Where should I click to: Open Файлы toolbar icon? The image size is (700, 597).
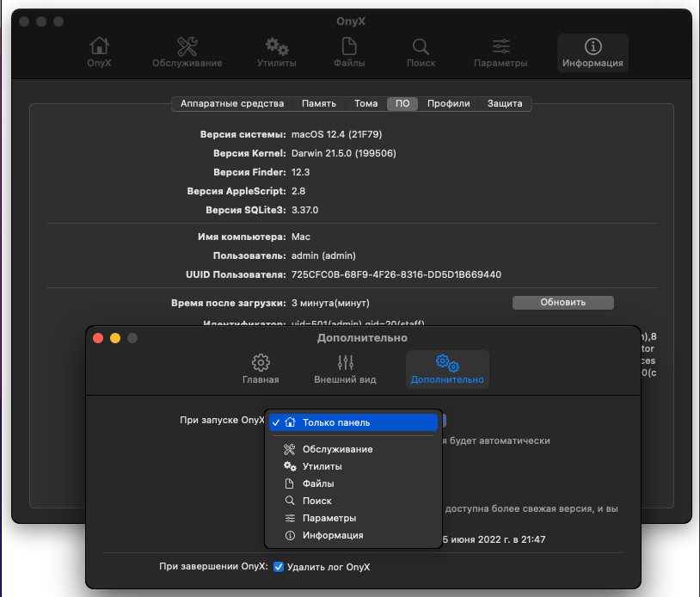pos(349,52)
